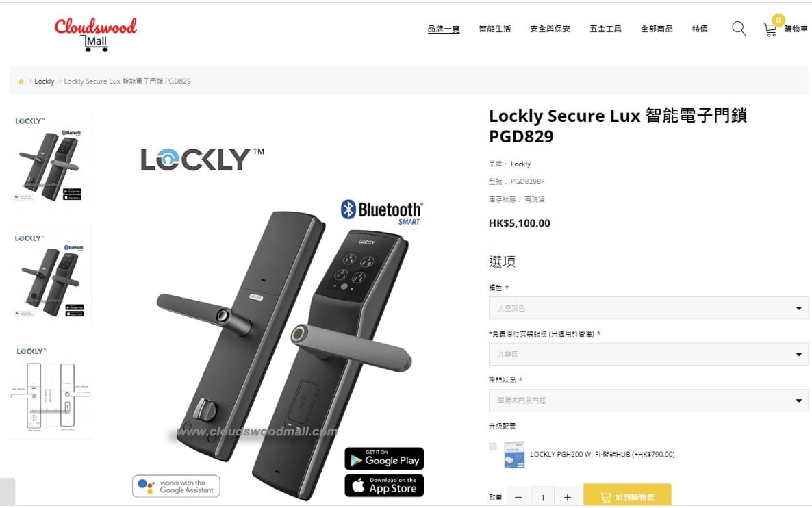
Task: Select the lock dimensions diagram thumbnail
Action: pos(51,392)
